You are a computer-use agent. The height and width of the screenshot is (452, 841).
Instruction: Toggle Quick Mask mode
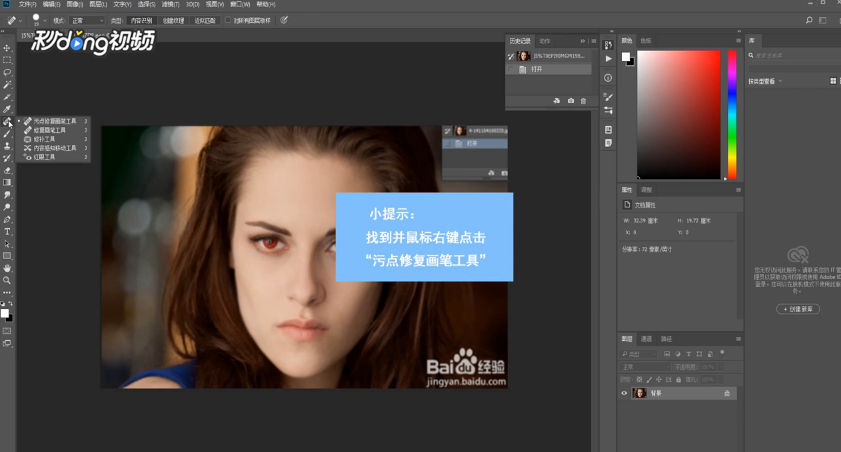(x=7, y=331)
